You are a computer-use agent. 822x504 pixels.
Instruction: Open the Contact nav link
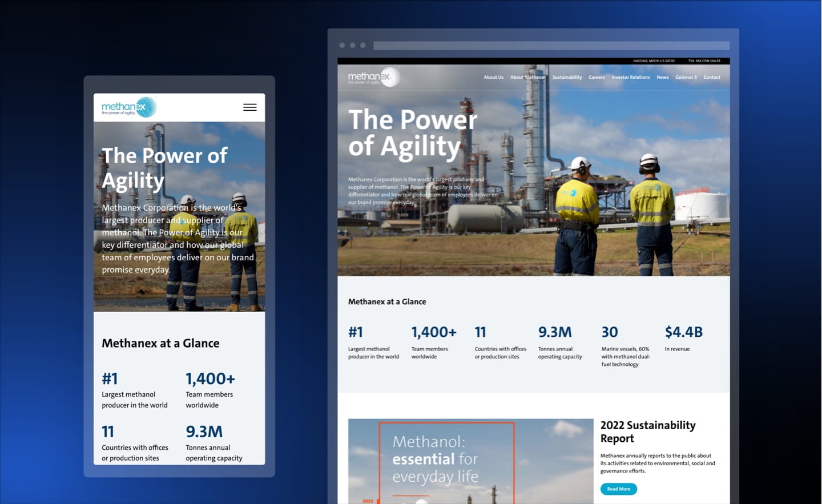[x=711, y=77]
